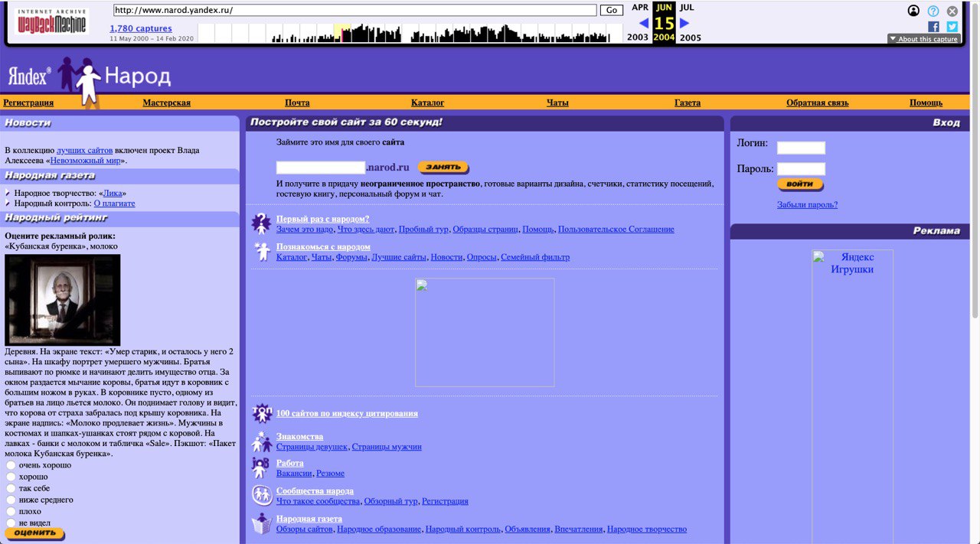Open the Вакансии link
980x544 pixels.
pos(294,474)
